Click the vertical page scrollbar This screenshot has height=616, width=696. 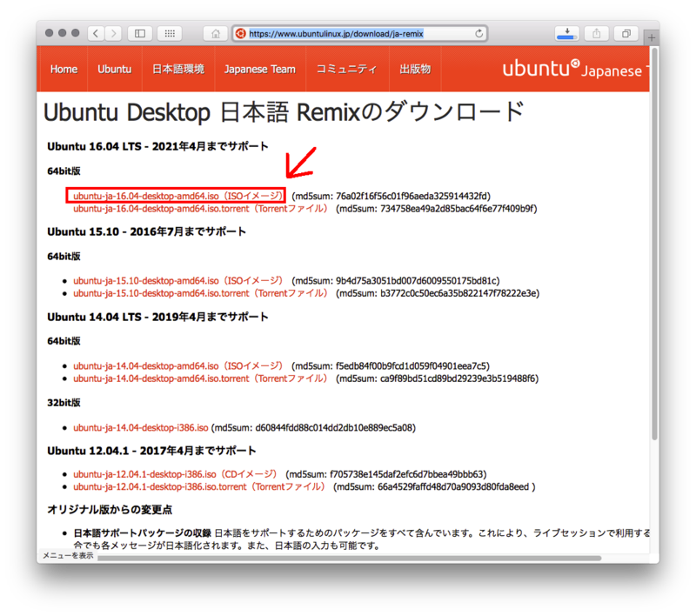[x=654, y=244]
